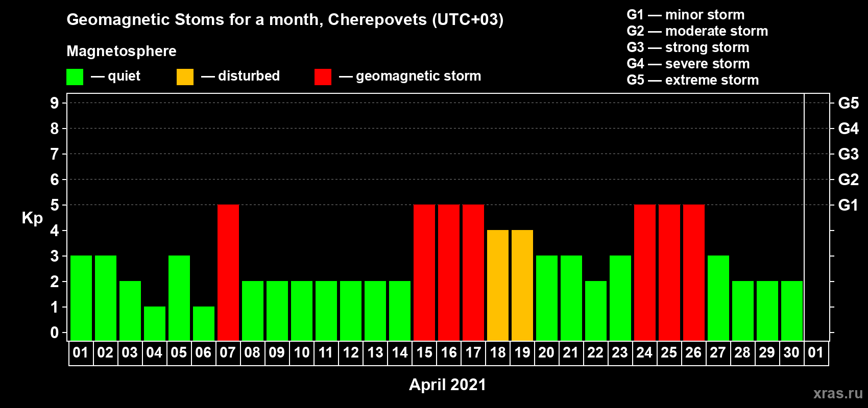Click the date cell '21' on the x-axis
This screenshot has height=408, width=868.
(571, 353)
